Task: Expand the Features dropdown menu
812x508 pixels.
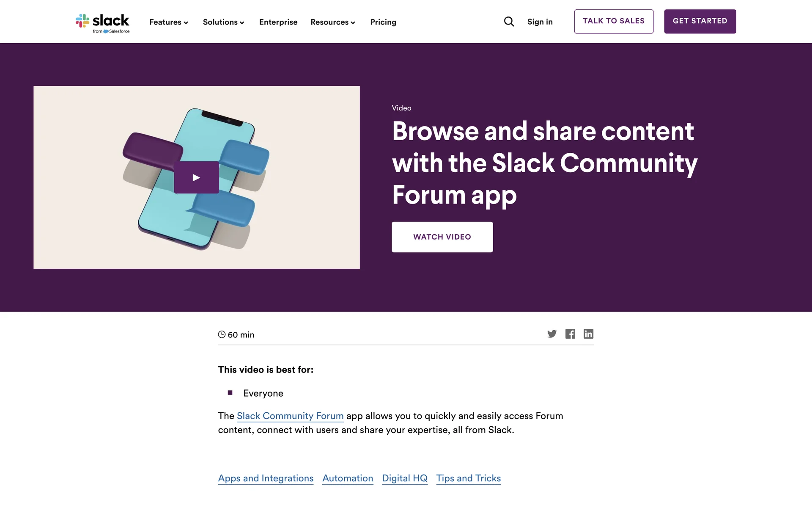Action: (168, 22)
